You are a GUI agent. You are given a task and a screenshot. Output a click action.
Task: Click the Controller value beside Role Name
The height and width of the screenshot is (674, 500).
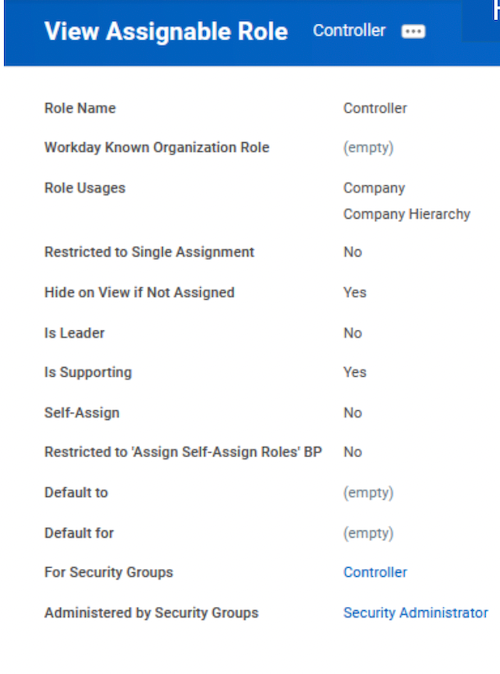click(375, 108)
